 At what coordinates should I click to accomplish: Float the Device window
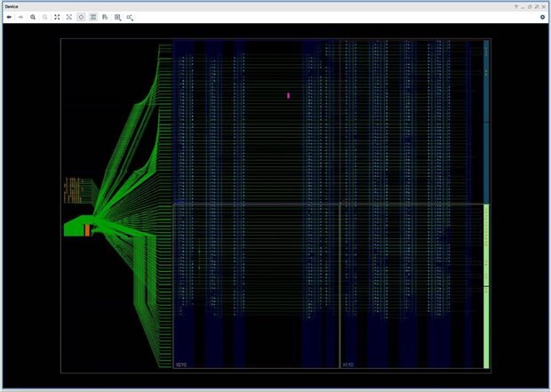(529, 6)
